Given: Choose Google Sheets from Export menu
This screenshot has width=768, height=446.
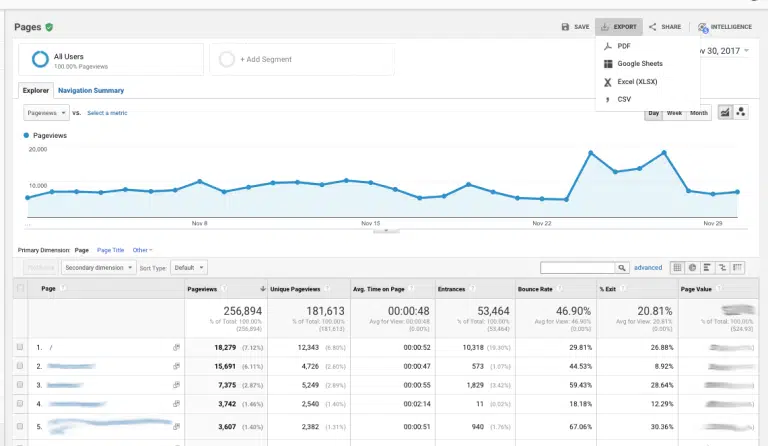Looking at the screenshot, I should point(639,64).
